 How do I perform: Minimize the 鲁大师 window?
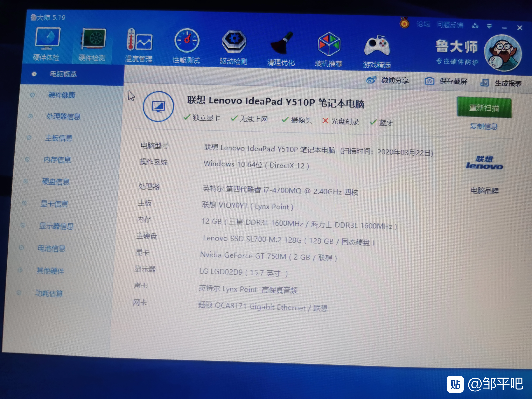coord(504,28)
